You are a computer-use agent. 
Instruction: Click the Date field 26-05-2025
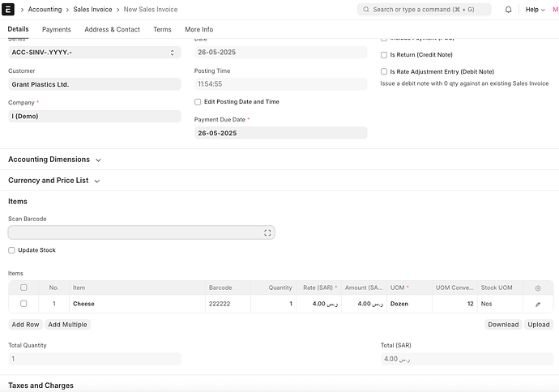(280, 53)
